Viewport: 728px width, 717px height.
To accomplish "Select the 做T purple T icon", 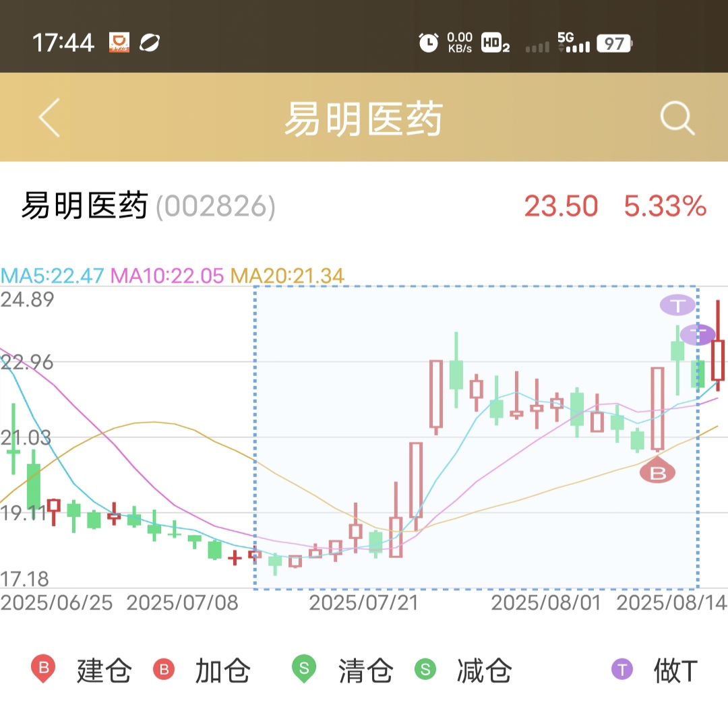I will (622, 669).
